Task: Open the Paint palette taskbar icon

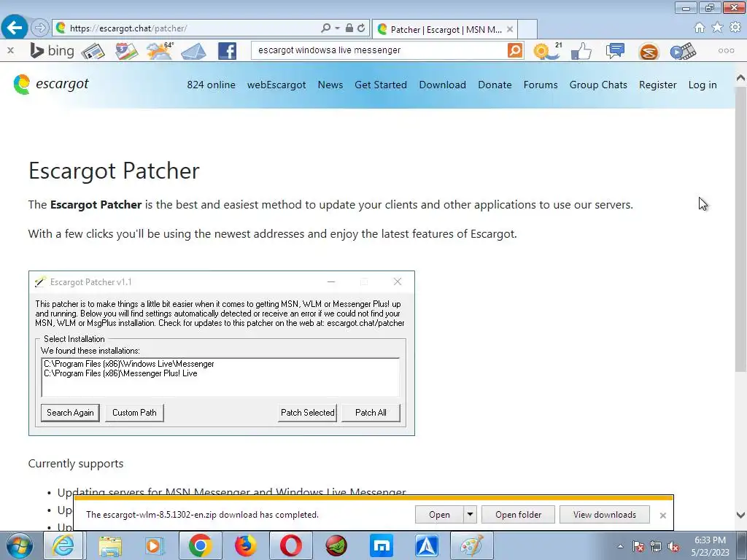Action: click(472, 545)
